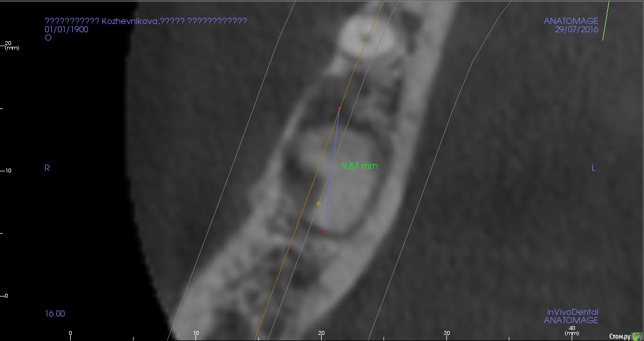Select the blue measurement line
The image size is (644, 341).
click(332, 167)
